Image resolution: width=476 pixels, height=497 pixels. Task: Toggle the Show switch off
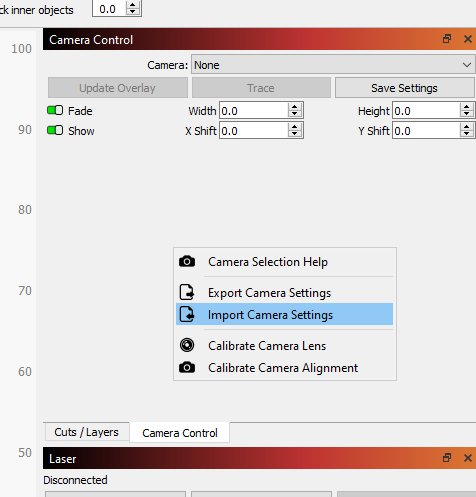coord(55,130)
